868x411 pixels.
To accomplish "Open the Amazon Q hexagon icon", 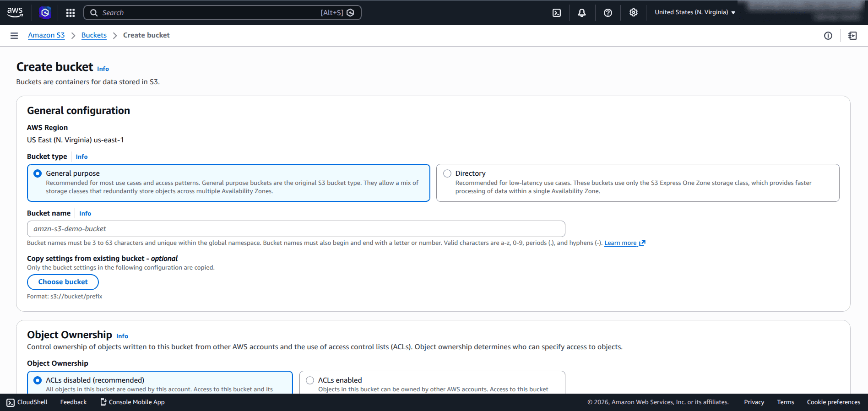I will coord(45,12).
